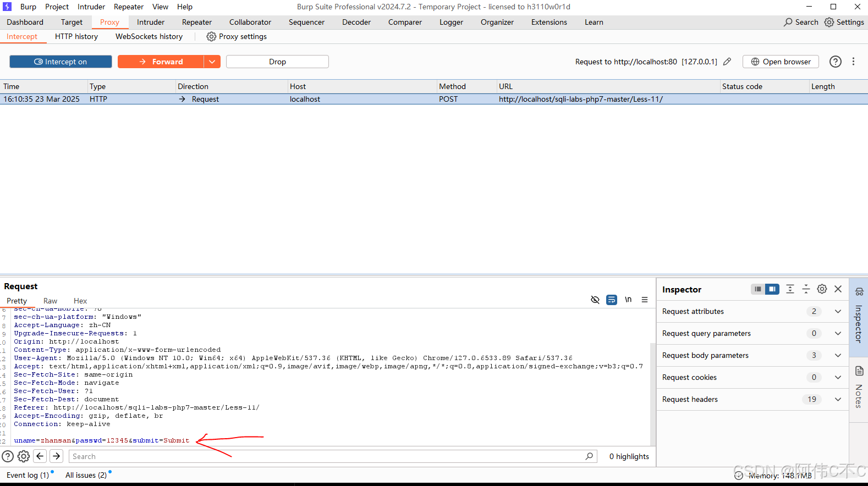Viewport: 868px width, 486px height.
Task: Sort the table by Status code column
Action: click(763, 86)
